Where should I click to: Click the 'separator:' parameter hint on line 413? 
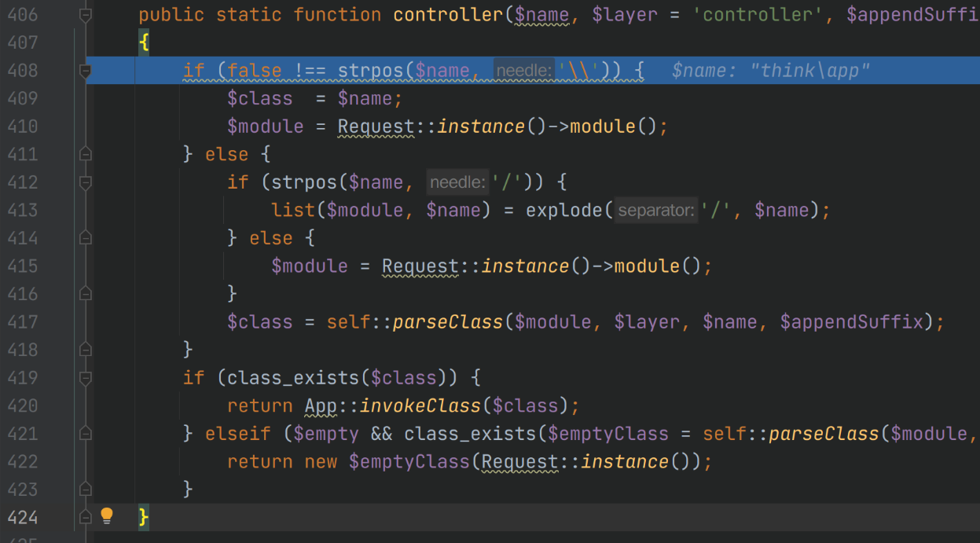(657, 211)
